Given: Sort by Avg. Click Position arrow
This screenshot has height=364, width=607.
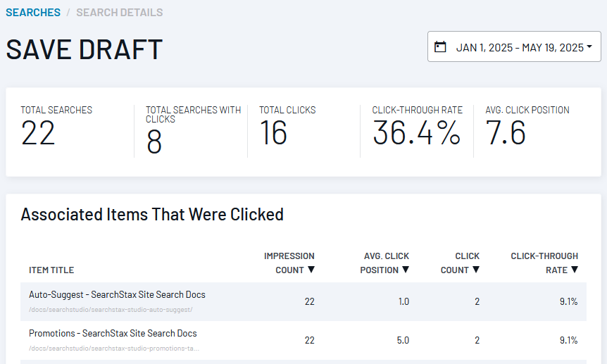Looking at the screenshot, I should (406, 270).
